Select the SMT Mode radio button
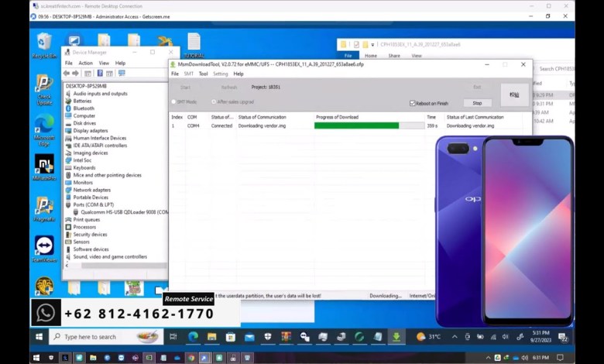Screen dimensions: 604x364 (173, 101)
